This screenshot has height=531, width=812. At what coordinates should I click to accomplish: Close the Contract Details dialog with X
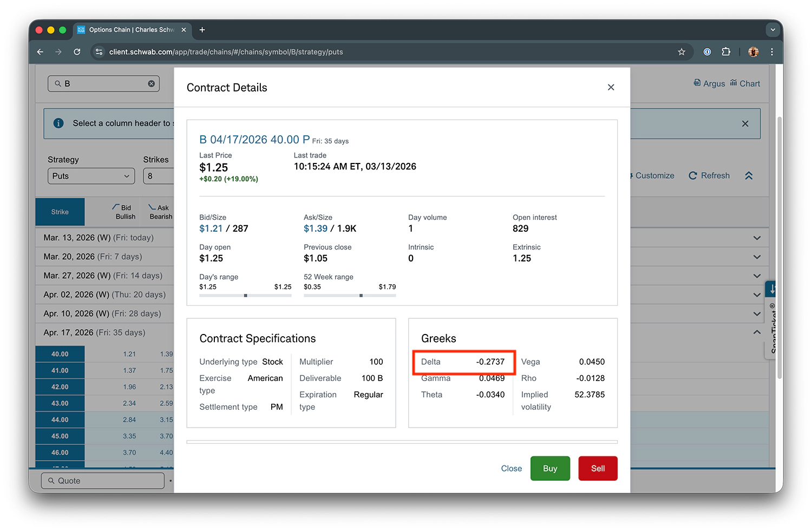coord(611,87)
